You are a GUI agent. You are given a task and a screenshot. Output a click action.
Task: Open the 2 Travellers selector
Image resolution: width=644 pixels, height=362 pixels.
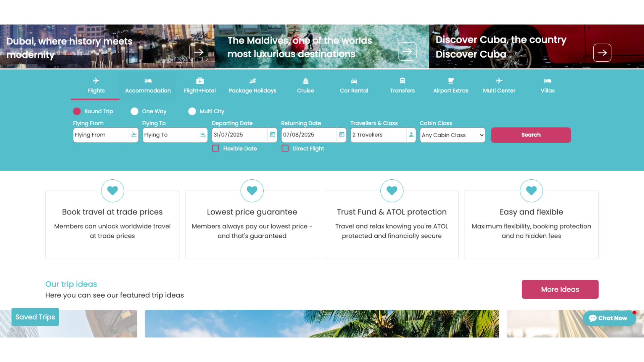(378, 135)
